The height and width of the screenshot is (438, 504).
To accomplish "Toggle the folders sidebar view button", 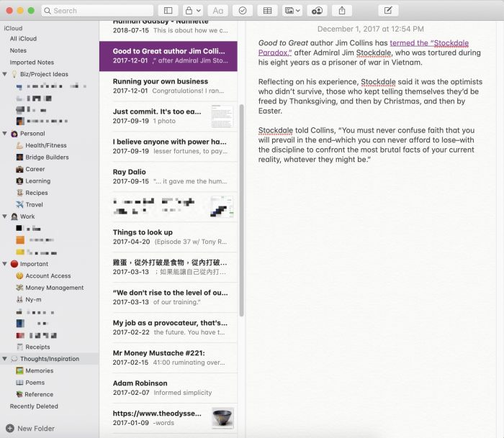I will (168, 11).
